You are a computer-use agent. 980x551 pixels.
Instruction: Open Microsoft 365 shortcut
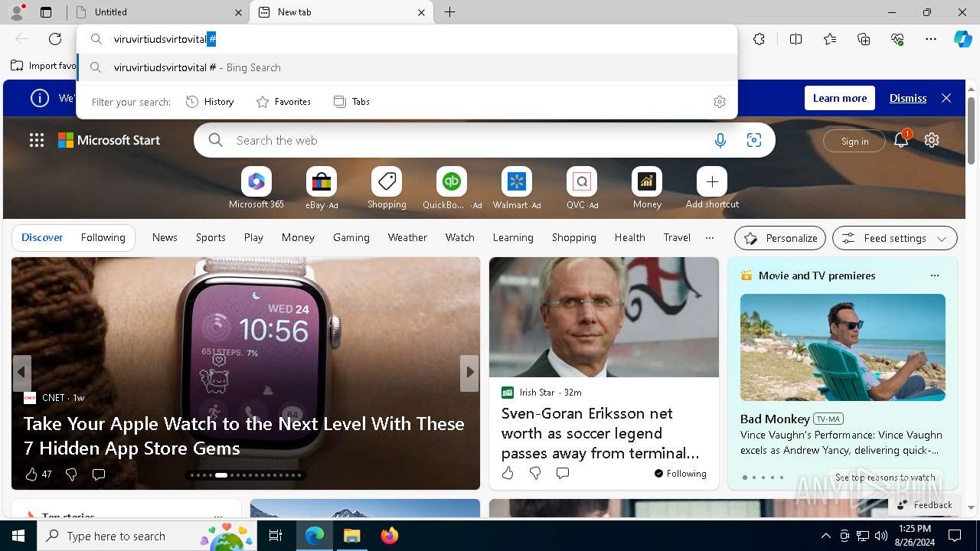[x=256, y=188]
